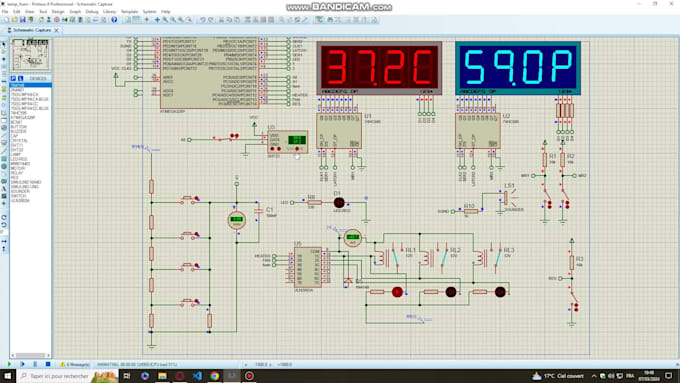Viewport: 680px width, 383px height.
Task: Click the blue Pan/center crosshair toolbar icon
Action: 157,20
